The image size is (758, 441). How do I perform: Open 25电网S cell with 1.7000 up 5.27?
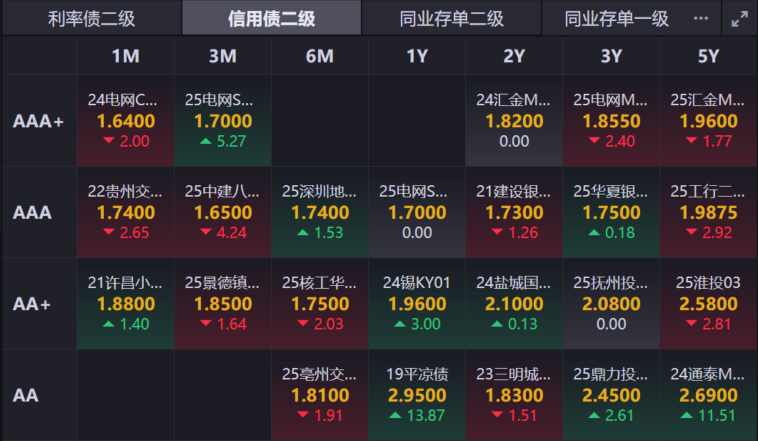pyautogui.click(x=223, y=121)
